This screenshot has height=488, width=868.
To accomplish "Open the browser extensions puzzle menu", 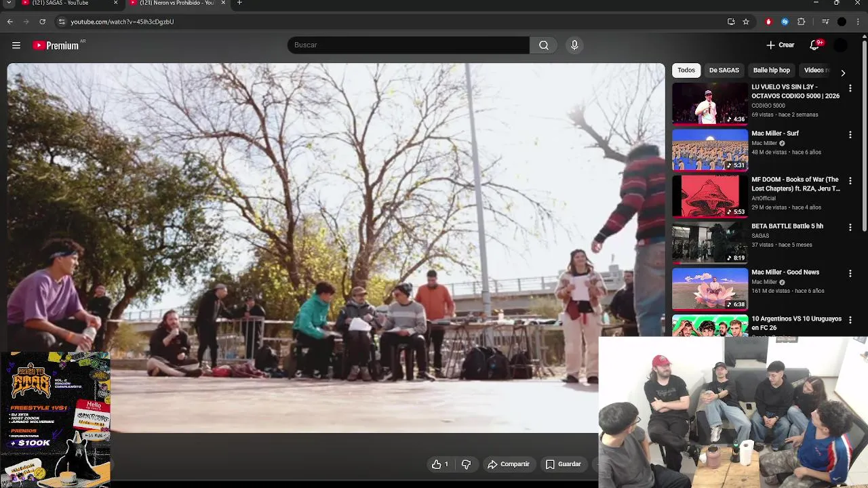I will pyautogui.click(x=801, y=22).
